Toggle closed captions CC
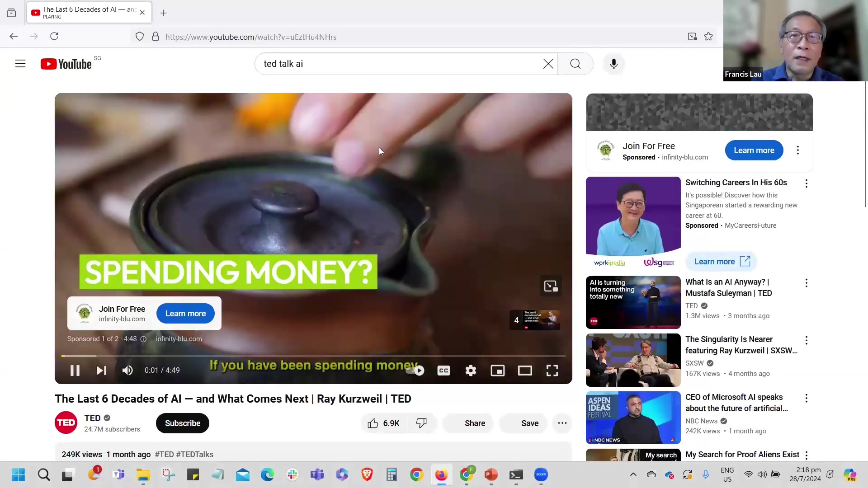The height and width of the screenshot is (488, 868). point(444,371)
